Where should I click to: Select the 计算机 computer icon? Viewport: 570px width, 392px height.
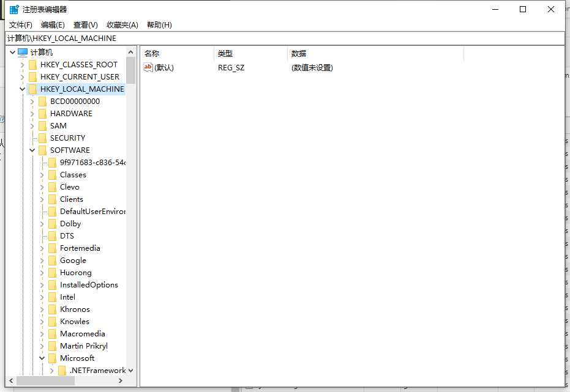point(22,51)
